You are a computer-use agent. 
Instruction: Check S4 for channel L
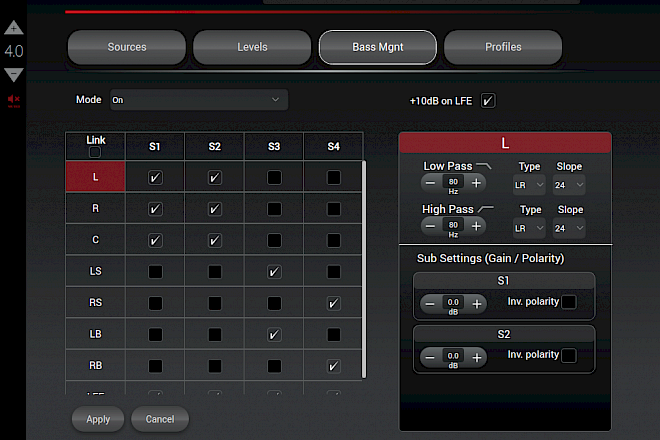[333, 177]
